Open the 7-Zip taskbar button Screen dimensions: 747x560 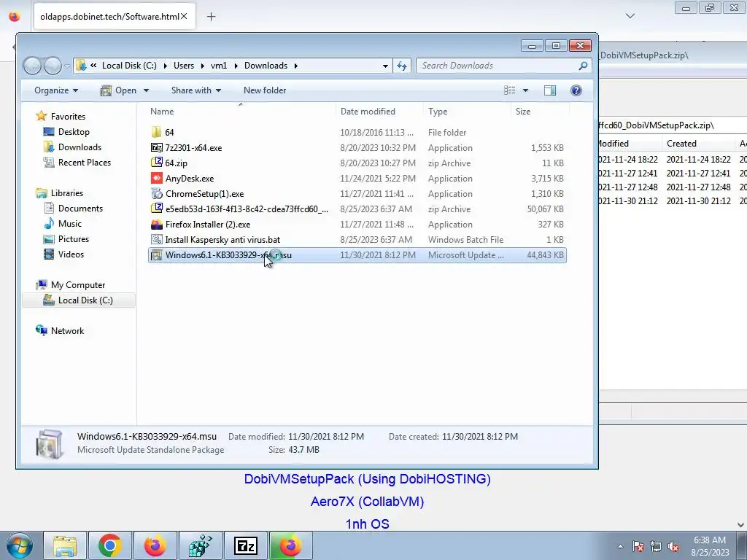tap(246, 545)
